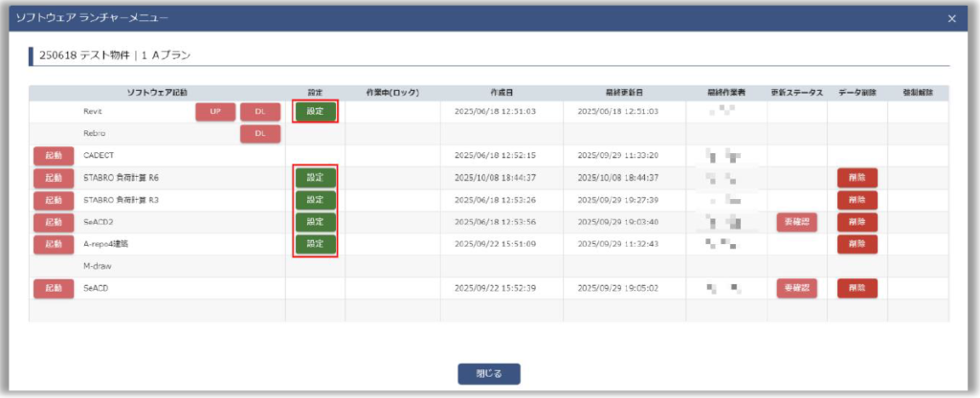Viewport: 980px width, 398px height.
Task: Click the DL button in Revit row
Action: tap(260, 112)
